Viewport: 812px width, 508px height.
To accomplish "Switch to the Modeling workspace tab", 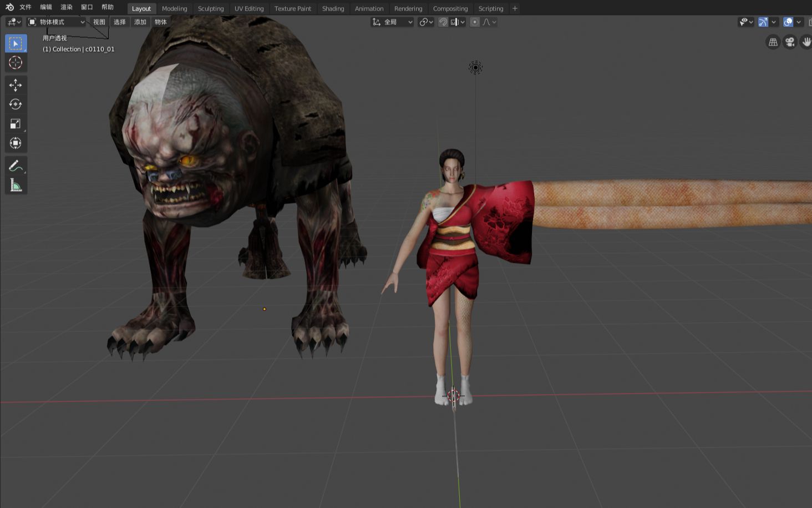I will (175, 8).
